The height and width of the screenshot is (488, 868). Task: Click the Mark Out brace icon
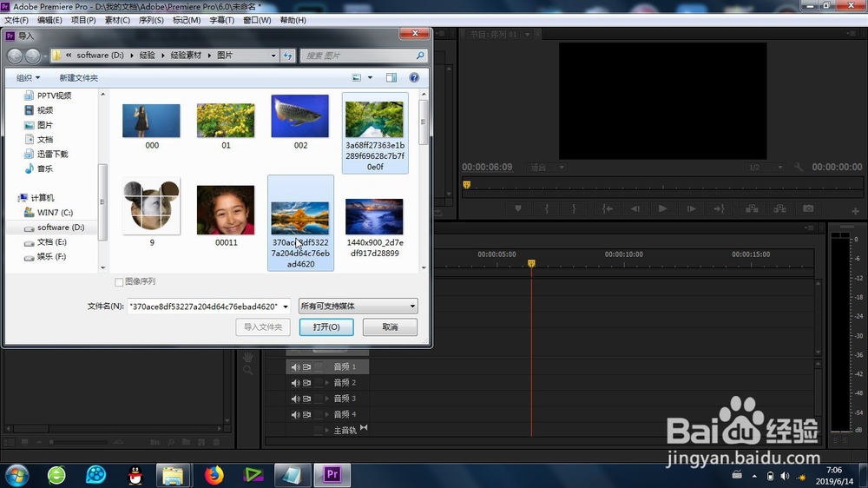574,208
